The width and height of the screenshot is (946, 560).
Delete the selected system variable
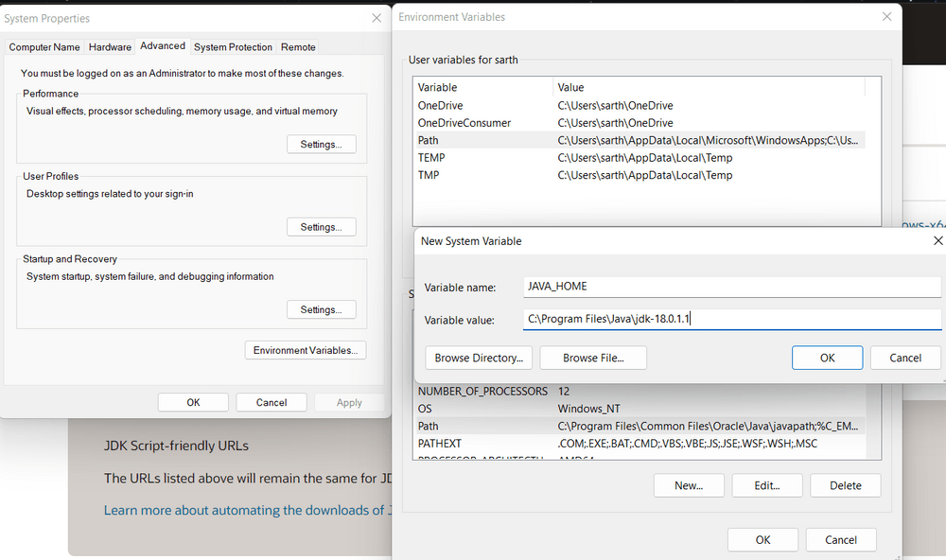(x=845, y=485)
